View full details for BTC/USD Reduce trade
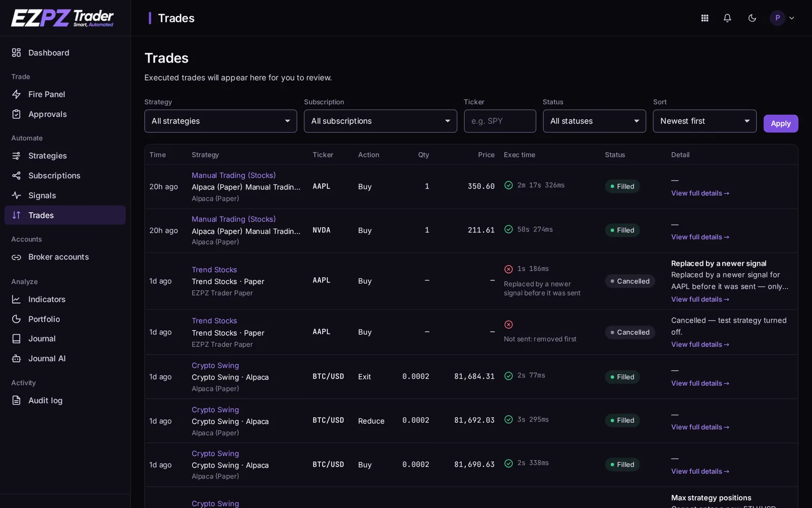812x508 pixels. 700,427
